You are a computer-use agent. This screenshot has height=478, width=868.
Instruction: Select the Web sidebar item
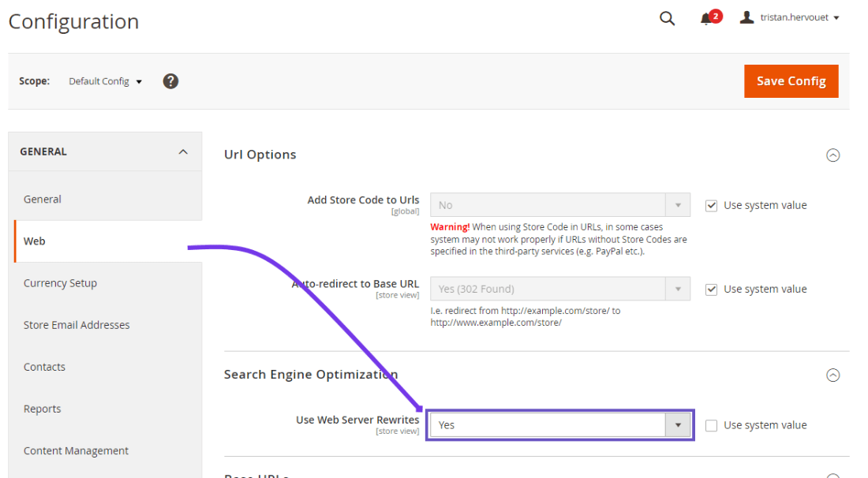[x=109, y=241]
